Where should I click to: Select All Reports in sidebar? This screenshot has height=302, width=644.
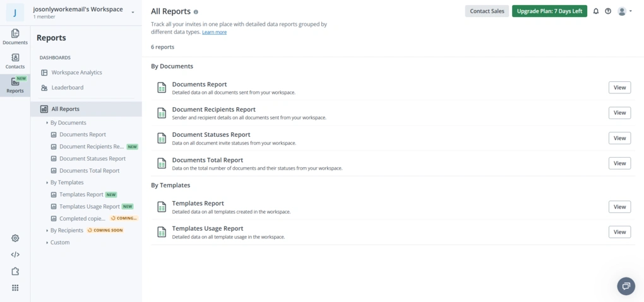coord(86,109)
